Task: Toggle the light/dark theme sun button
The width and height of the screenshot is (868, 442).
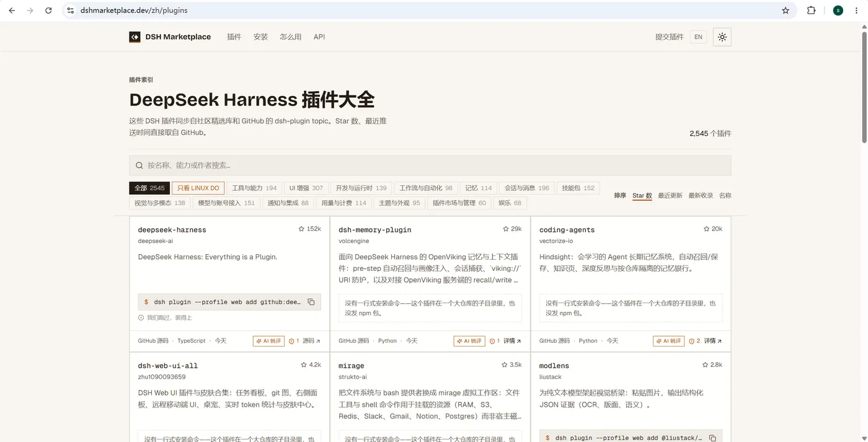Action: (722, 37)
